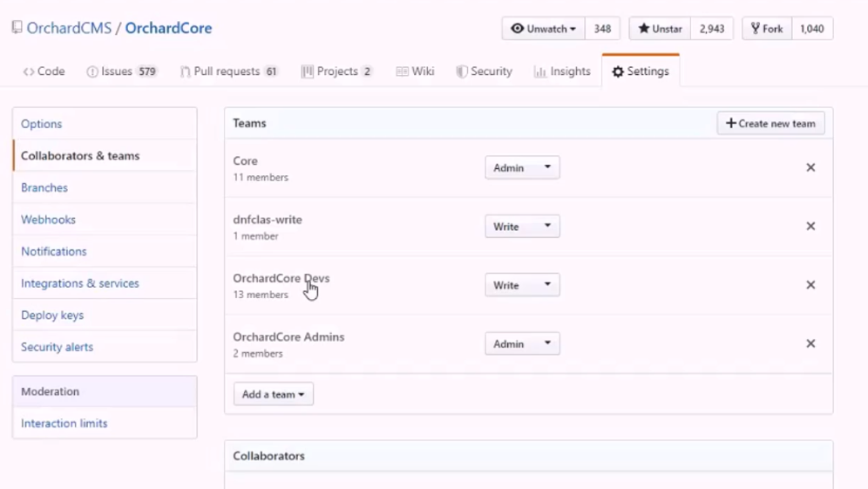Click the '1 member' text

tap(255, 236)
